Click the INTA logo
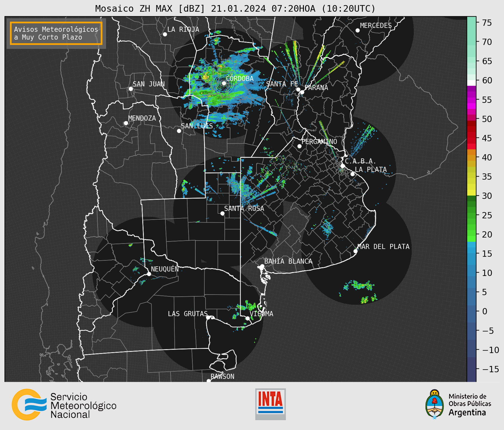Viewport: 504px width, 430px height. tap(270, 404)
